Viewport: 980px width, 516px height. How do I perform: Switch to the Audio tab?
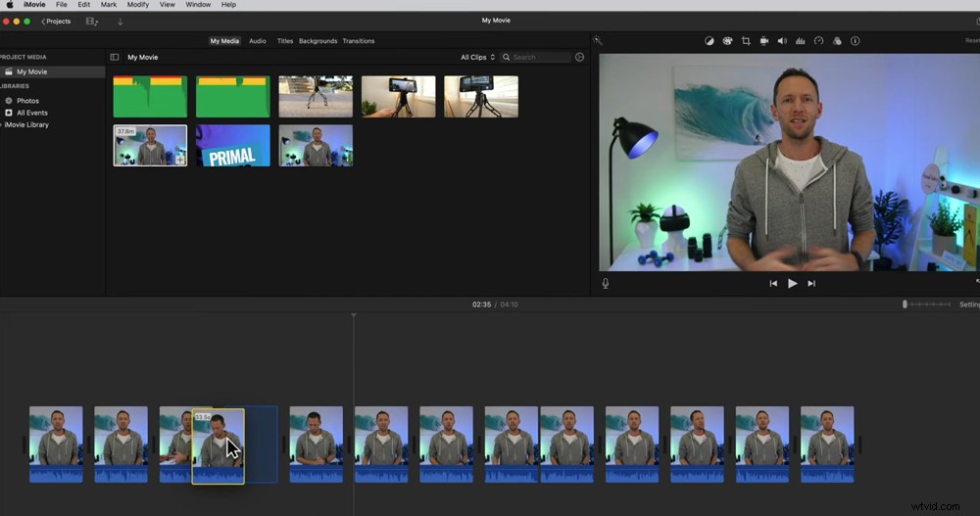point(258,40)
